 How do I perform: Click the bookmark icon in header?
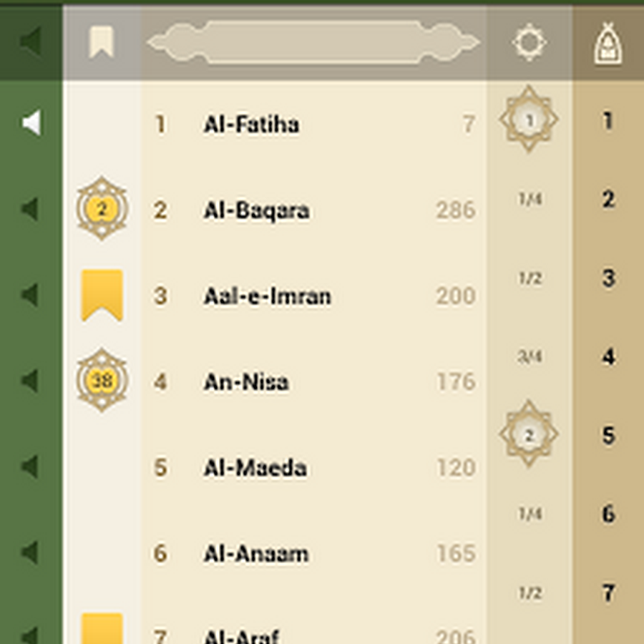(x=101, y=42)
